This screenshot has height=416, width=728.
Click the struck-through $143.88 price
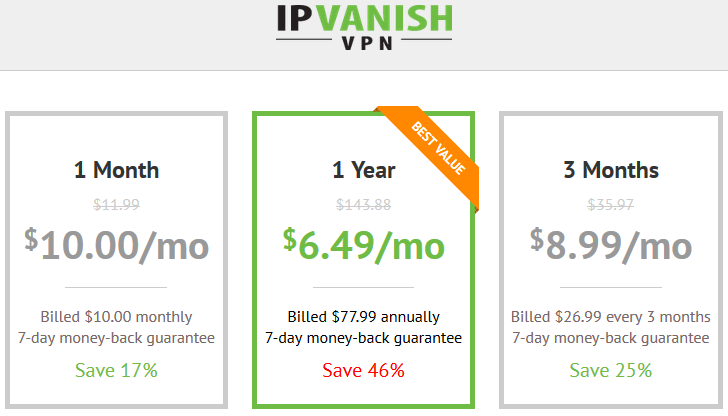click(364, 204)
